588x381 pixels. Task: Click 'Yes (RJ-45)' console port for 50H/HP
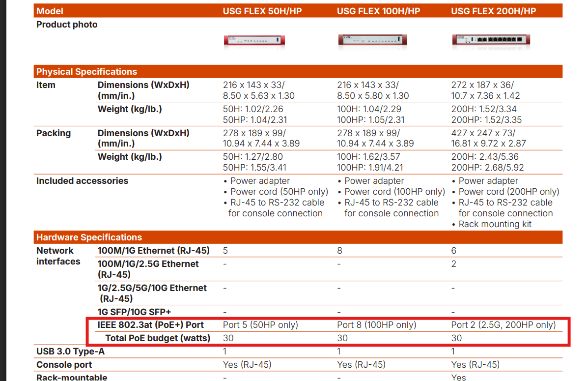point(247,365)
